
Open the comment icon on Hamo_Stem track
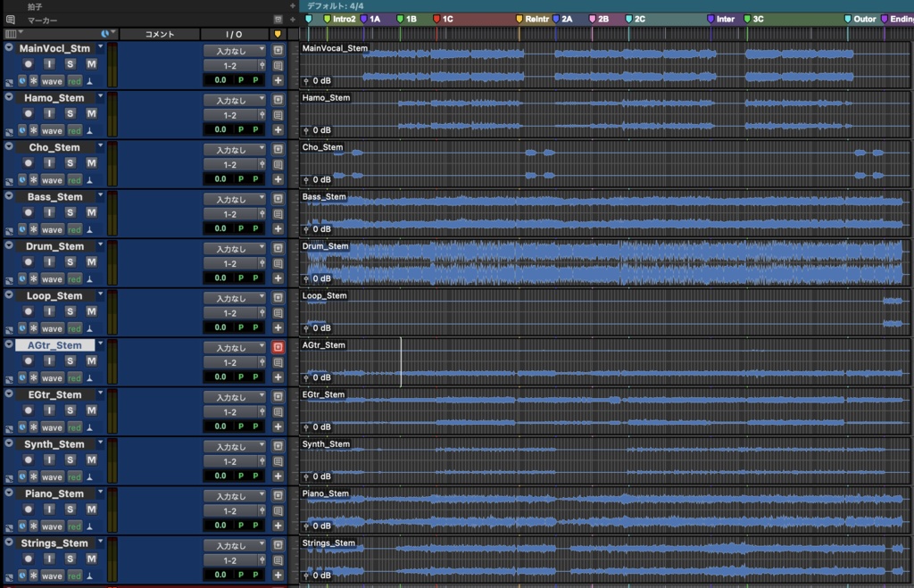click(x=278, y=115)
